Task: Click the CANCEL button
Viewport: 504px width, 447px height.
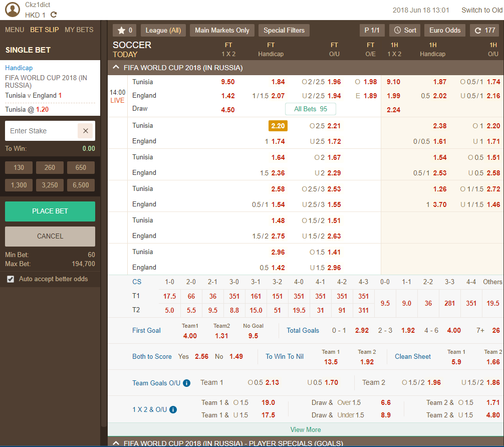Action: pos(50,237)
